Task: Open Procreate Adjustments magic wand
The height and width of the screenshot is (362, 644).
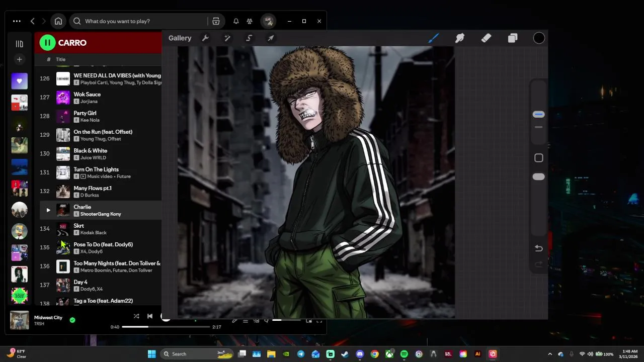Action: pyautogui.click(x=227, y=38)
